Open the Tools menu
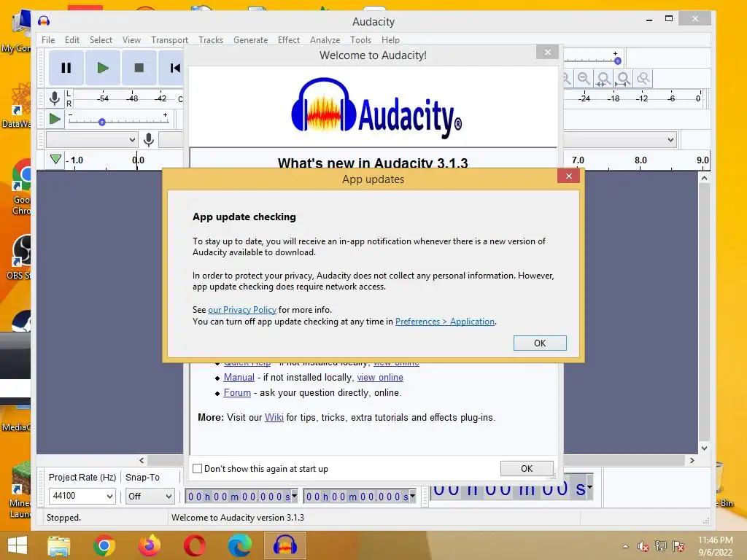The image size is (747, 560). tap(360, 40)
